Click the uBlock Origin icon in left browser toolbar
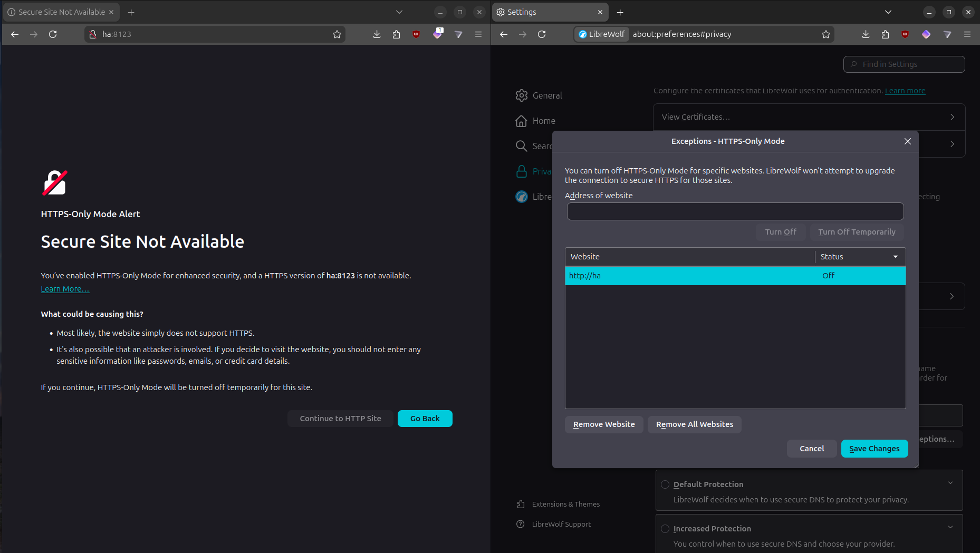 tap(416, 34)
